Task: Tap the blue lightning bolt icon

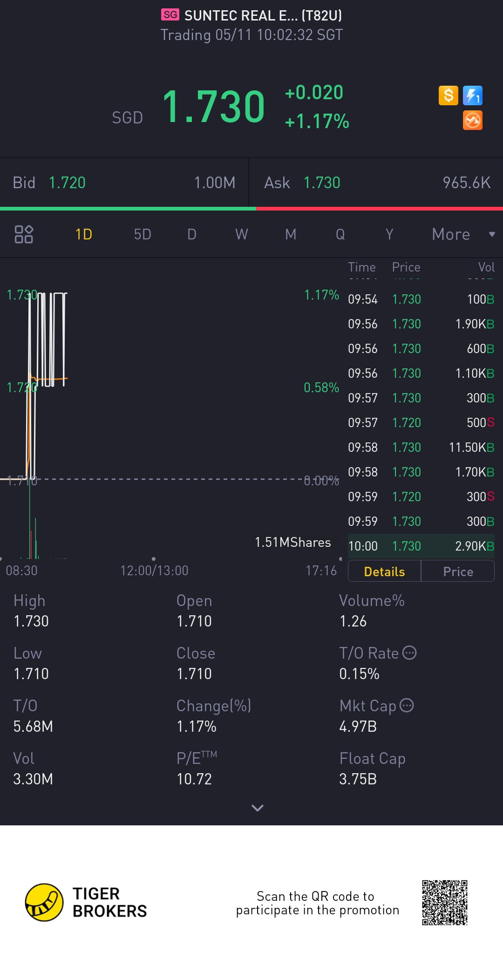Action: (472, 95)
